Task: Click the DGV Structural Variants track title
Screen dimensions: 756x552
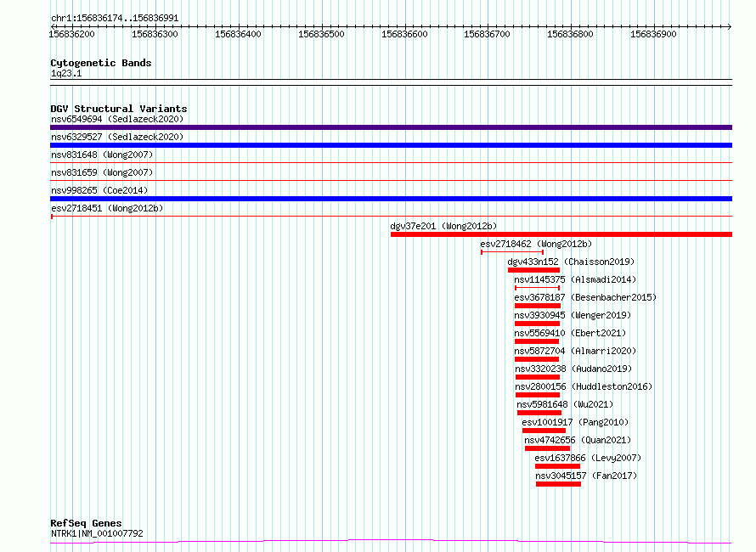Action: click(x=119, y=109)
